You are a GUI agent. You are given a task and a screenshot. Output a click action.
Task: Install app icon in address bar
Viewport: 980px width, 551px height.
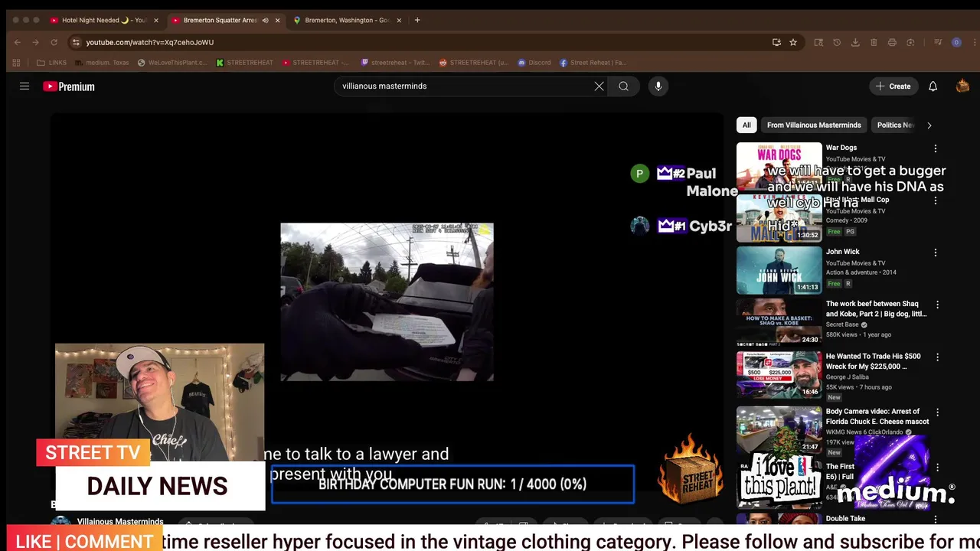tap(776, 42)
